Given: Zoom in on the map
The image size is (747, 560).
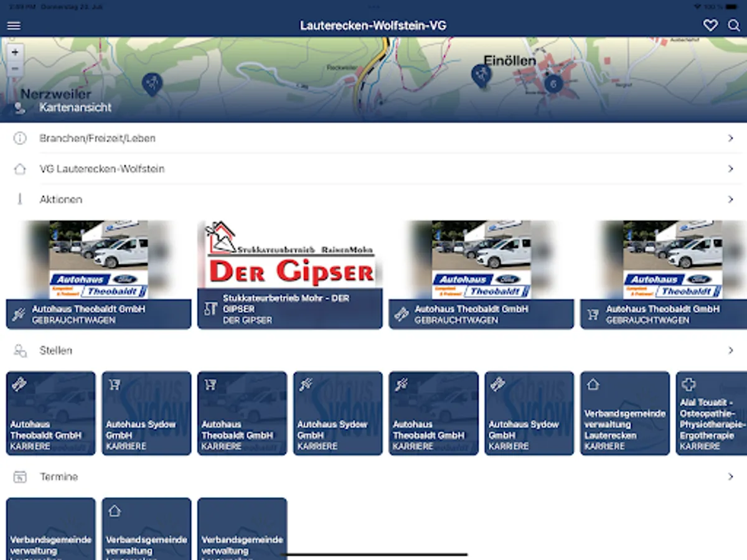Looking at the screenshot, I should 15,52.
